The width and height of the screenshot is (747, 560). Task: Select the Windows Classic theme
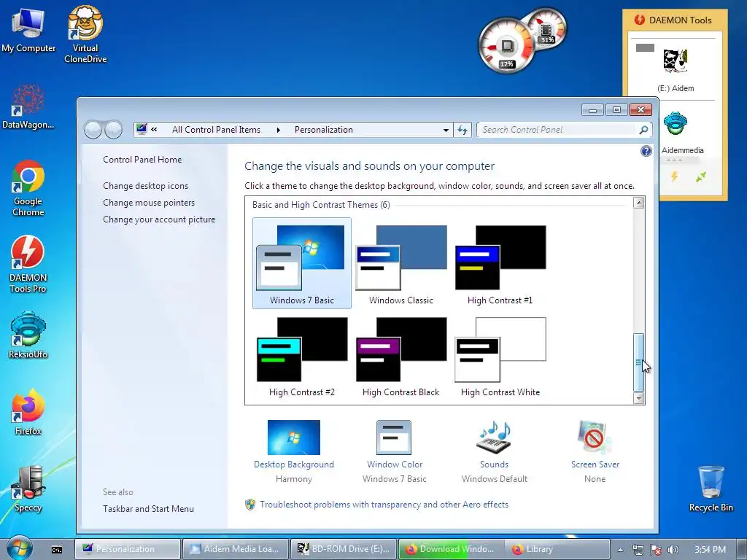(401, 263)
